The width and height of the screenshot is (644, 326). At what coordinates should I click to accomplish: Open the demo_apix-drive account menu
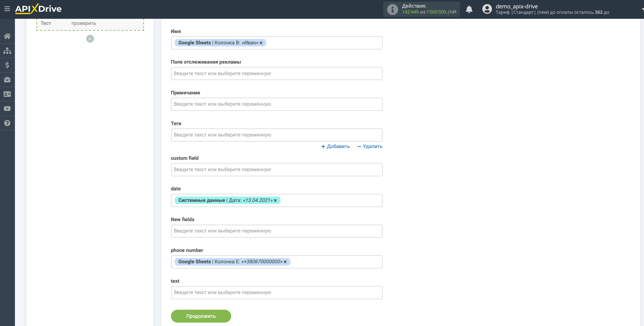pos(517,6)
